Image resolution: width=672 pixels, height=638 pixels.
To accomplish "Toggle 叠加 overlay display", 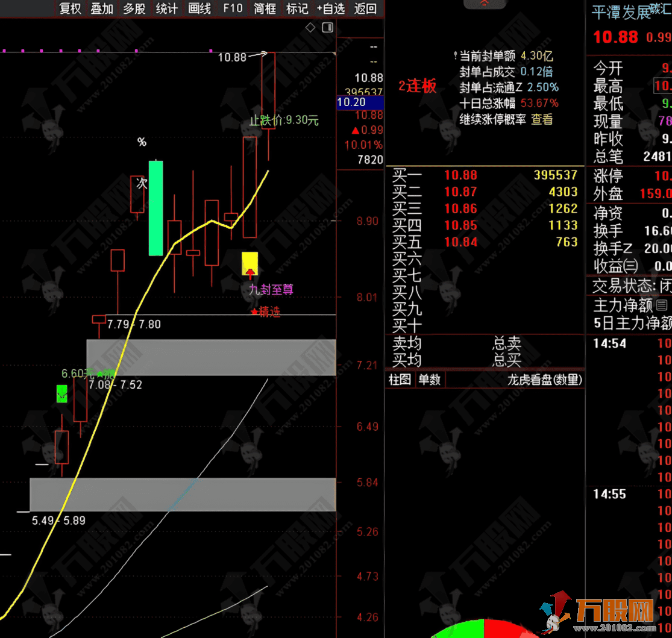I will (102, 9).
